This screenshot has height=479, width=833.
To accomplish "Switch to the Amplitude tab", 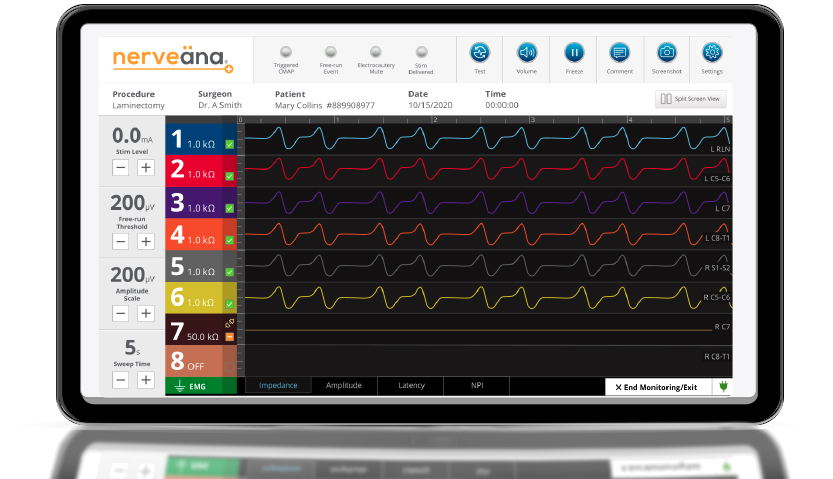I will pos(345,386).
